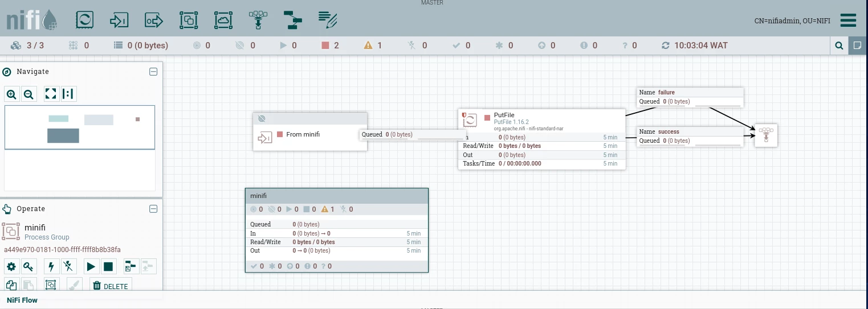Select the funnel on the canvas
868x309 pixels.
[766, 135]
